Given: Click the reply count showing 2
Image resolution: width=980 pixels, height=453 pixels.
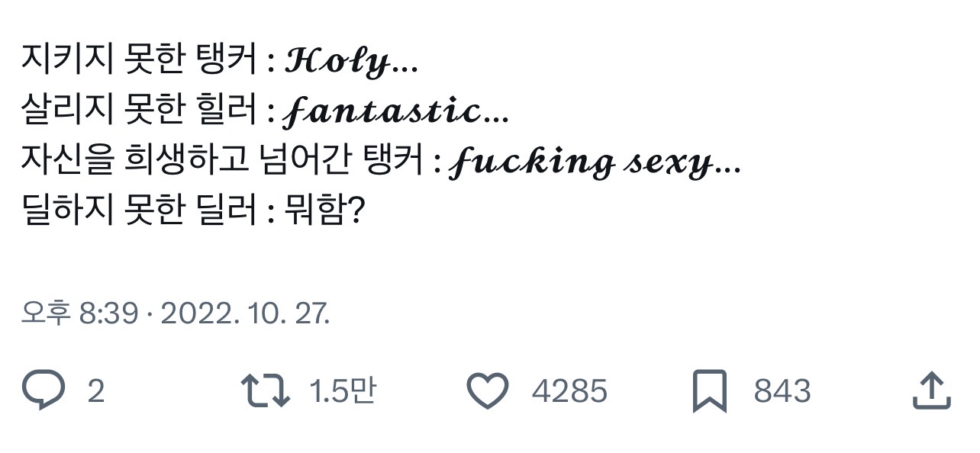Looking at the screenshot, I should [95, 392].
